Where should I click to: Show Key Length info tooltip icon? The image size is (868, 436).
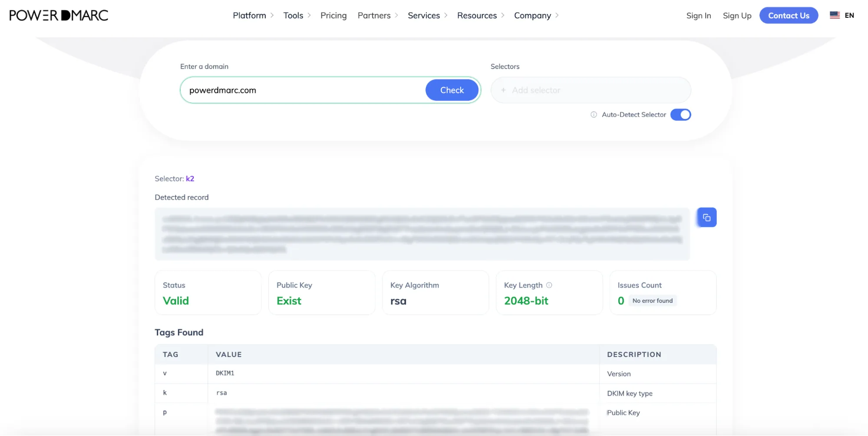point(549,285)
